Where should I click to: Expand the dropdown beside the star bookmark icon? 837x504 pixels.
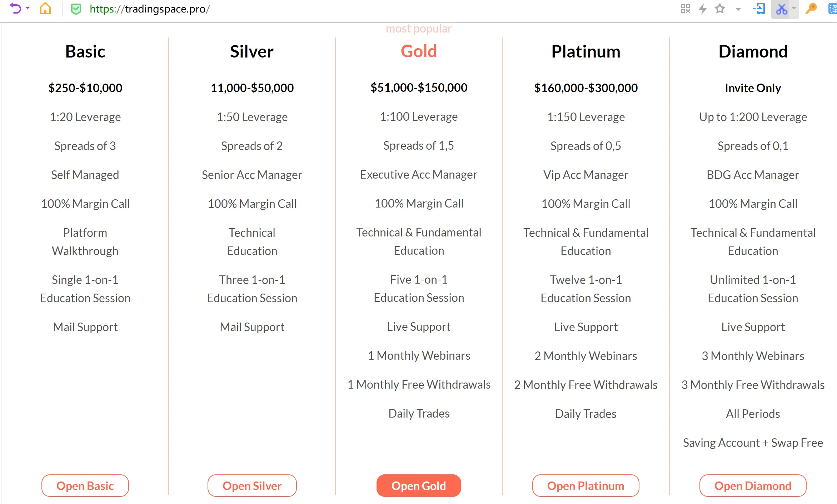click(x=738, y=9)
